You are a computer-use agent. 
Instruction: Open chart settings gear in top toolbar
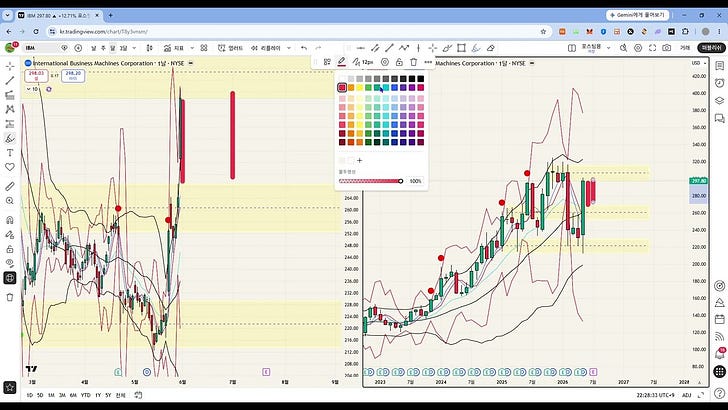coord(638,48)
